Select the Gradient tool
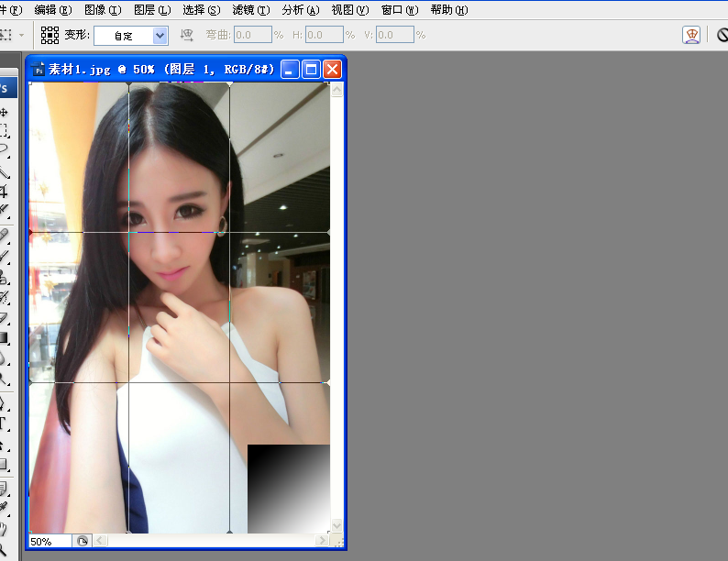 pyautogui.click(x=4, y=337)
